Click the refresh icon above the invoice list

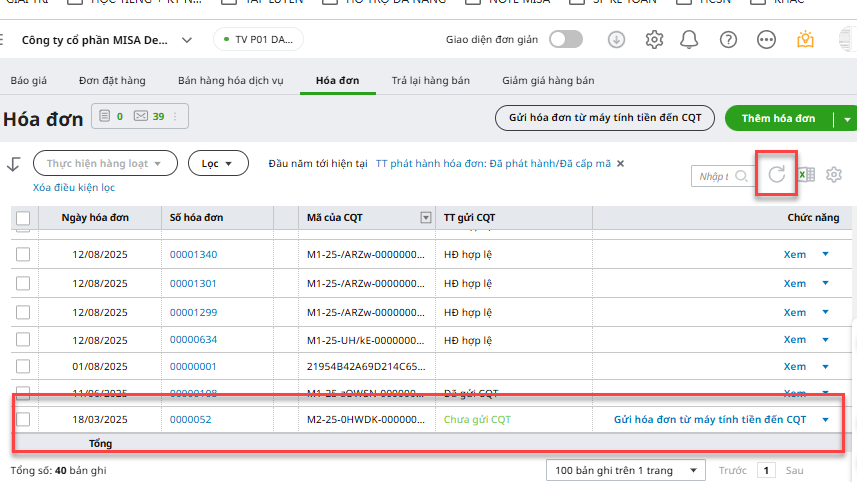point(776,175)
